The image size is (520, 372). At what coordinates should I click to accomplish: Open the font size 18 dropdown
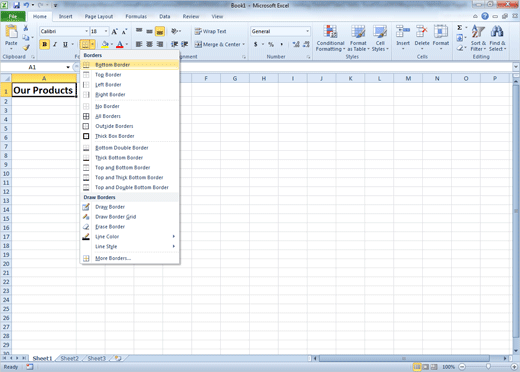[x=106, y=31]
